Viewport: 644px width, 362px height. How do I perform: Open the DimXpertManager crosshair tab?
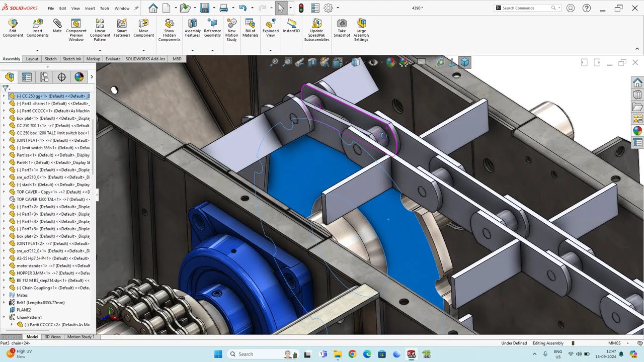62,77
